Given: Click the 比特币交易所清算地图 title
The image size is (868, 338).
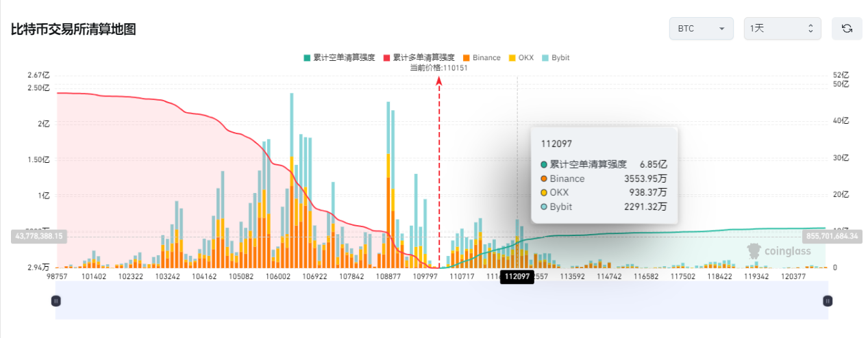Looking at the screenshot, I should [x=73, y=29].
